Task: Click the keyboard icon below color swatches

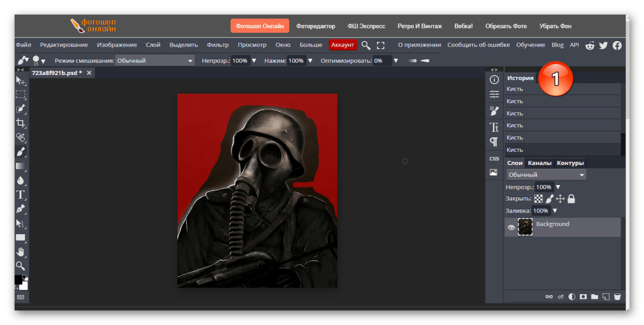Action: pyautogui.click(x=20, y=297)
